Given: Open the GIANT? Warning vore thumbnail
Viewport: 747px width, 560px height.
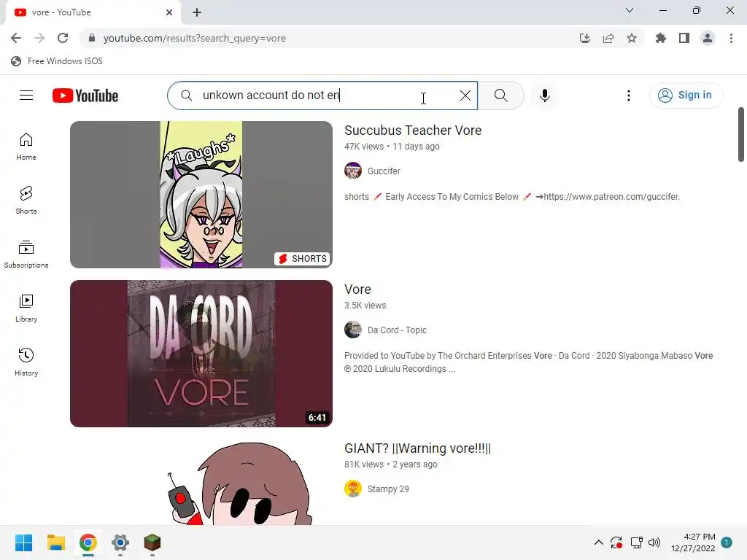Looking at the screenshot, I should point(201,482).
